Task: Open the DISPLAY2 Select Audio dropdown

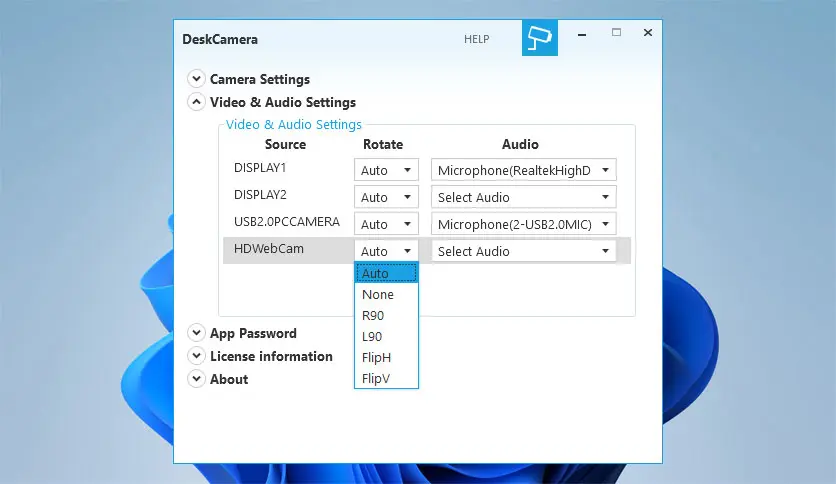Action: [x=524, y=197]
